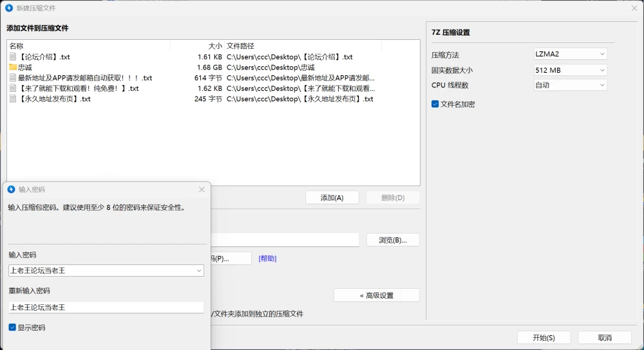Click the 重新输入密码 text field

[x=106, y=308]
